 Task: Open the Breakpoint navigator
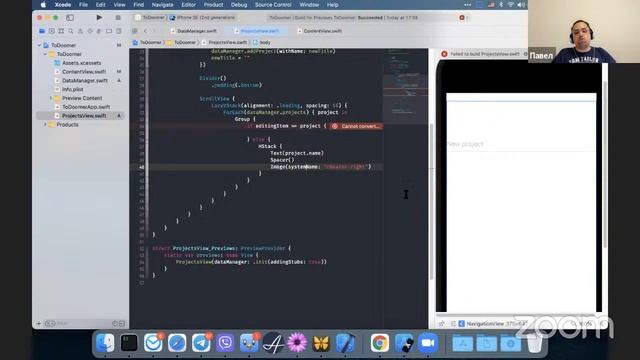coord(109,31)
